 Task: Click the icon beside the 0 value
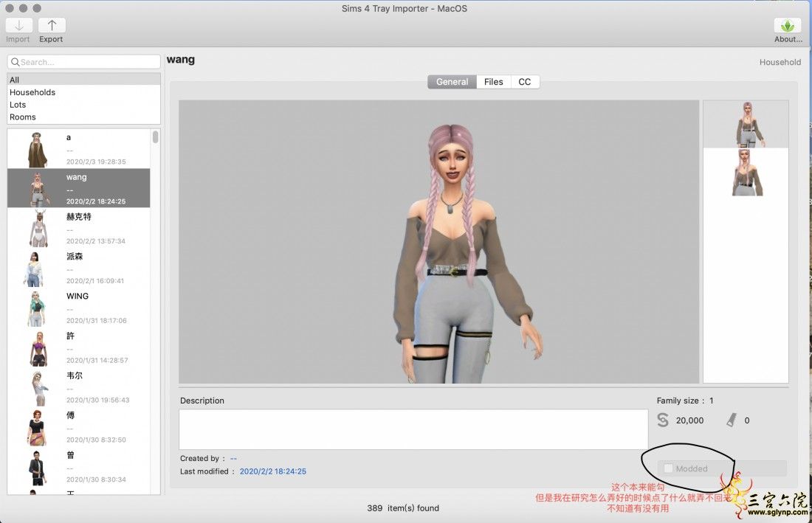tap(732, 420)
